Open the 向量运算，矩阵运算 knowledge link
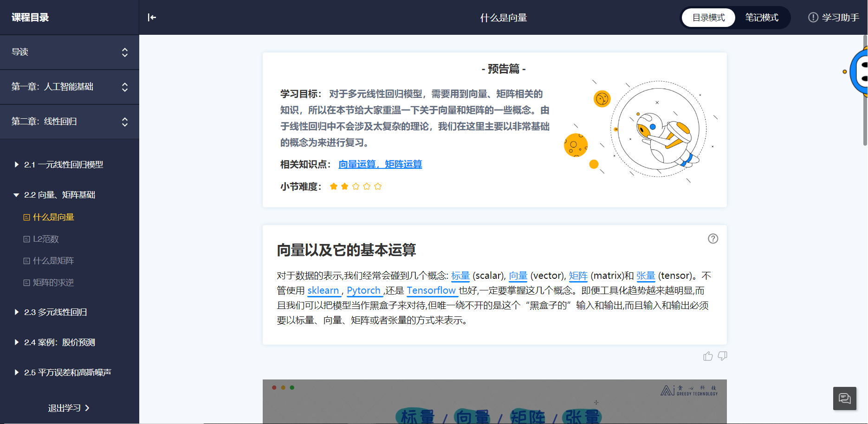Image resolution: width=868 pixels, height=424 pixels. tap(380, 164)
